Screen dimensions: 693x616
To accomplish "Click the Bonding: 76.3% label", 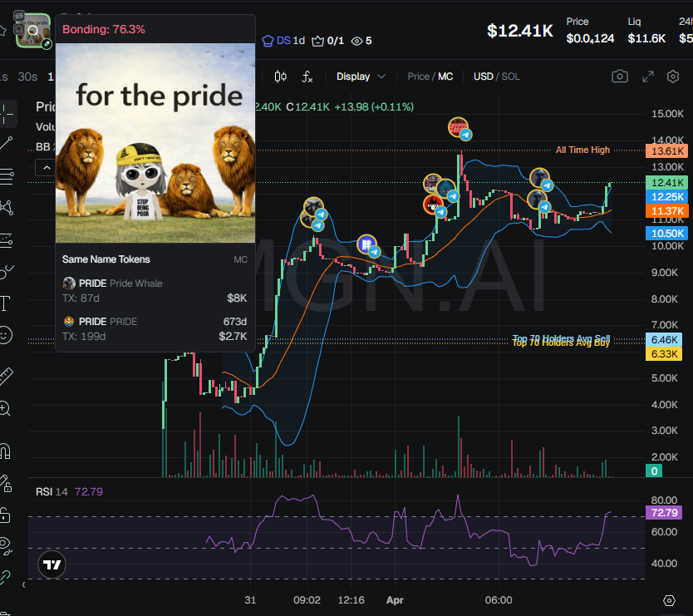I will click(x=103, y=29).
